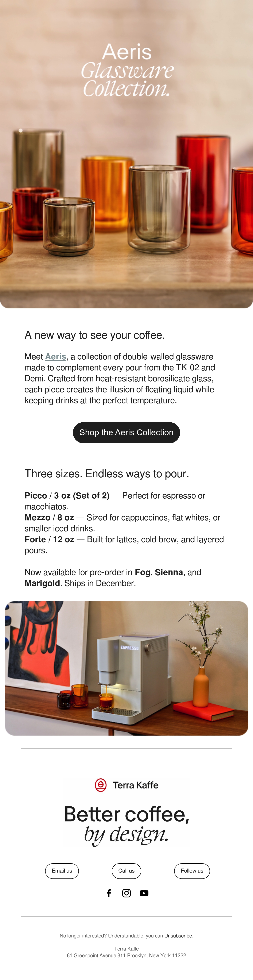The width and height of the screenshot is (253, 980).
Task: Open the YouTube icon link
Action: pyautogui.click(x=144, y=893)
